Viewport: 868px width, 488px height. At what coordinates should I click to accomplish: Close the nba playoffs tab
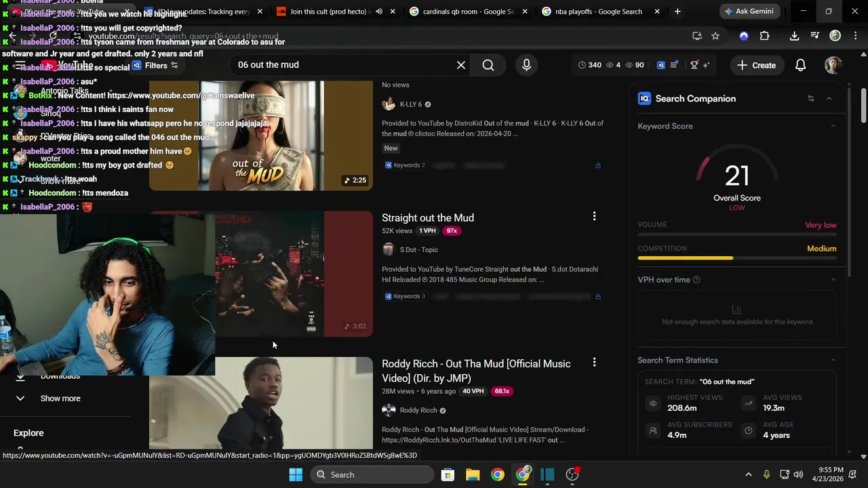(x=657, y=12)
